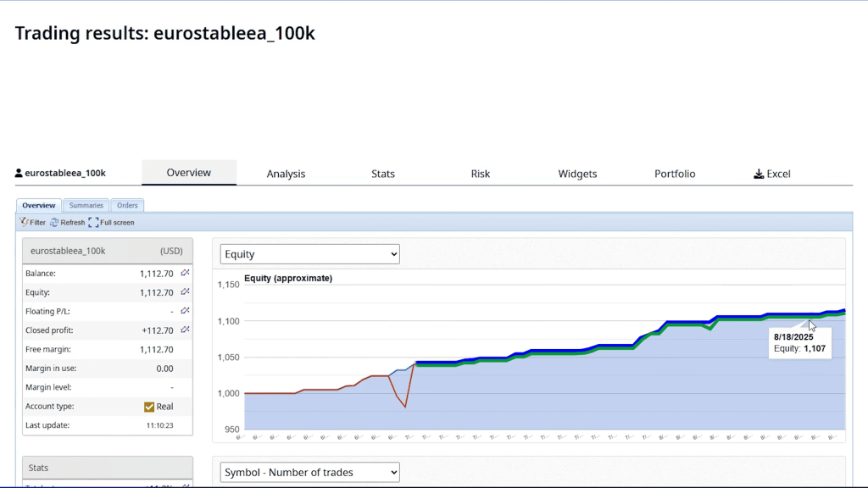Click chart icon beside Floating P/L

pyautogui.click(x=185, y=311)
